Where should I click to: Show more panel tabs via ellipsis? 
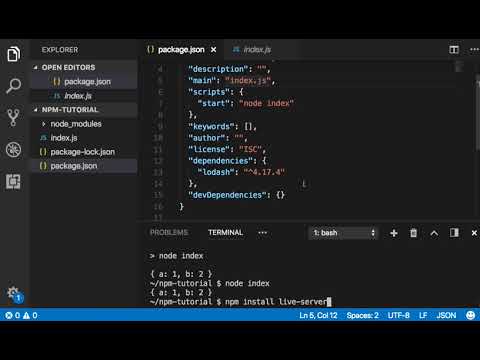pos(263,233)
